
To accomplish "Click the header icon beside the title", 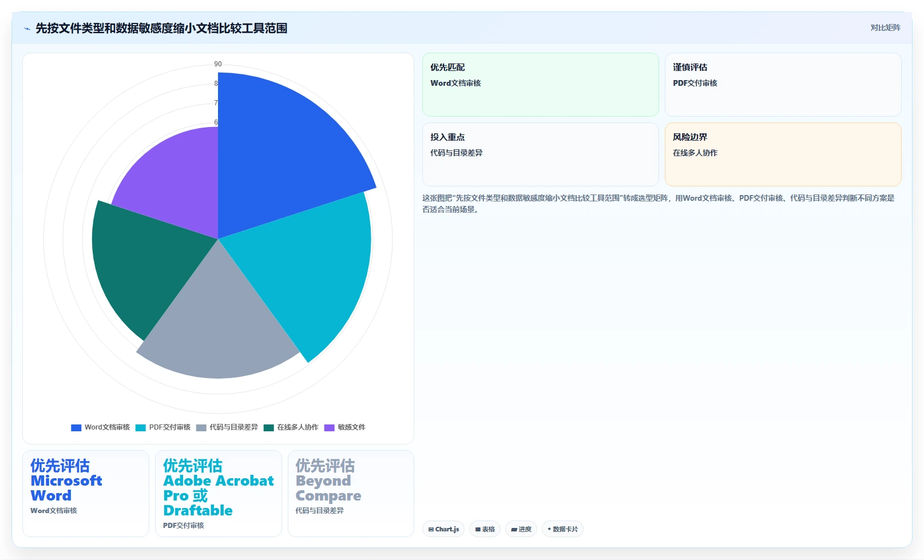I will pos(27,29).
